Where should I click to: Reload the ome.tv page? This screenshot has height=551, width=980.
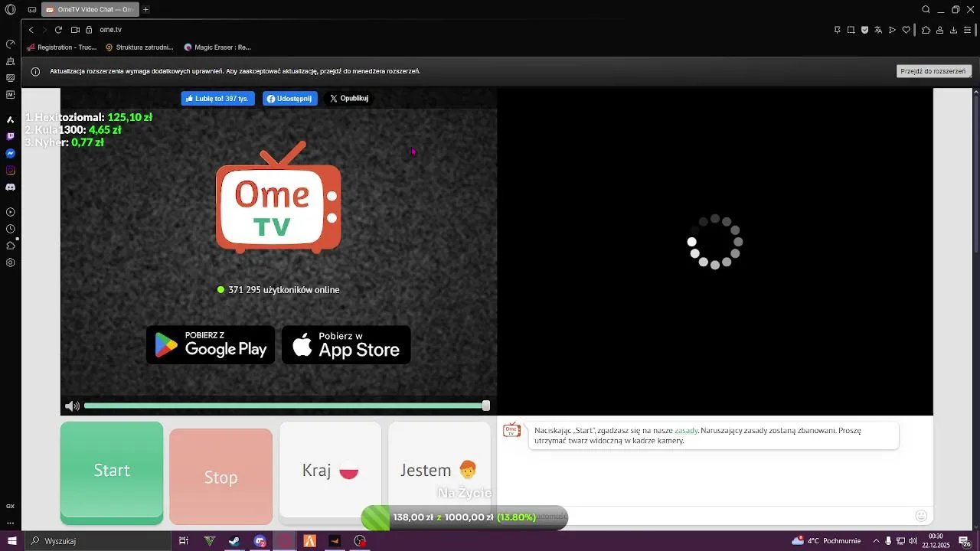coord(58,30)
